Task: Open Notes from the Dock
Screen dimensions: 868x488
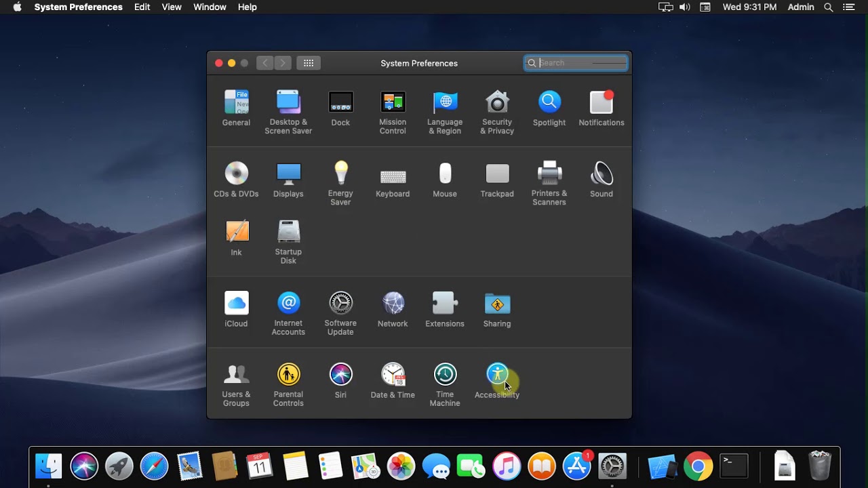Action: tap(295, 466)
